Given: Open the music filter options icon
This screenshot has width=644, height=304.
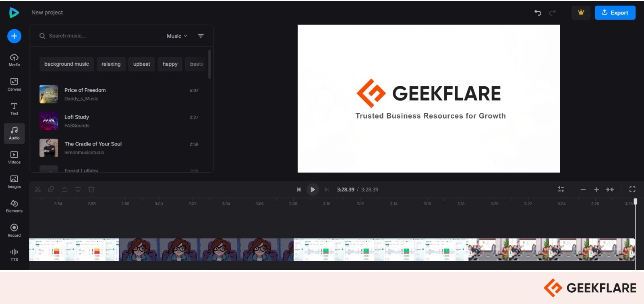Looking at the screenshot, I should click(201, 36).
